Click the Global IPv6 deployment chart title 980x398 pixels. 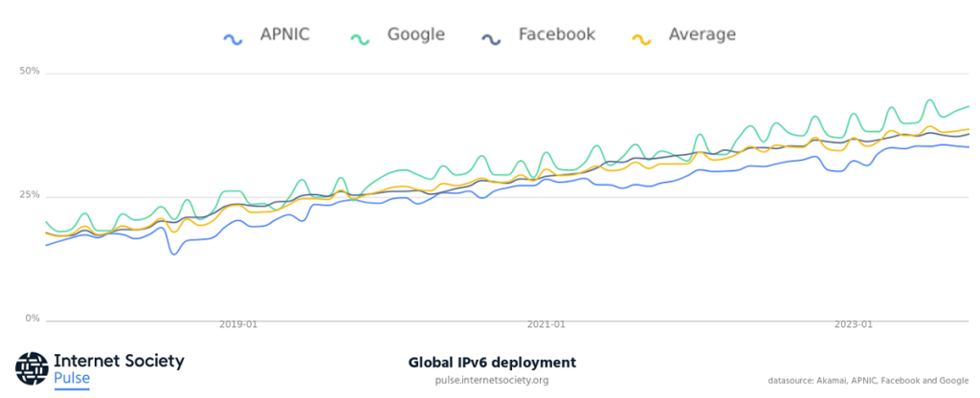tap(492, 363)
